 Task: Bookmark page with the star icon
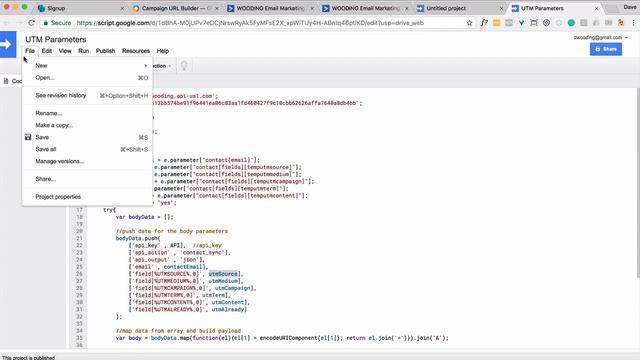(x=469, y=23)
